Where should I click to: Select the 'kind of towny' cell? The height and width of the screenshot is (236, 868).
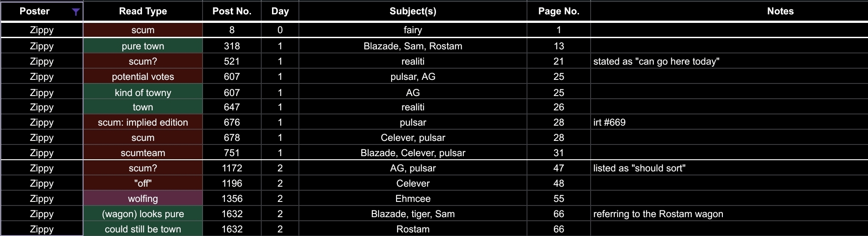pos(143,93)
